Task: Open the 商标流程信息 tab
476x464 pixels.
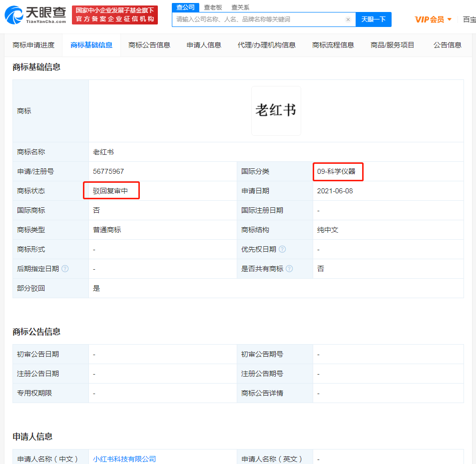Action: click(333, 45)
